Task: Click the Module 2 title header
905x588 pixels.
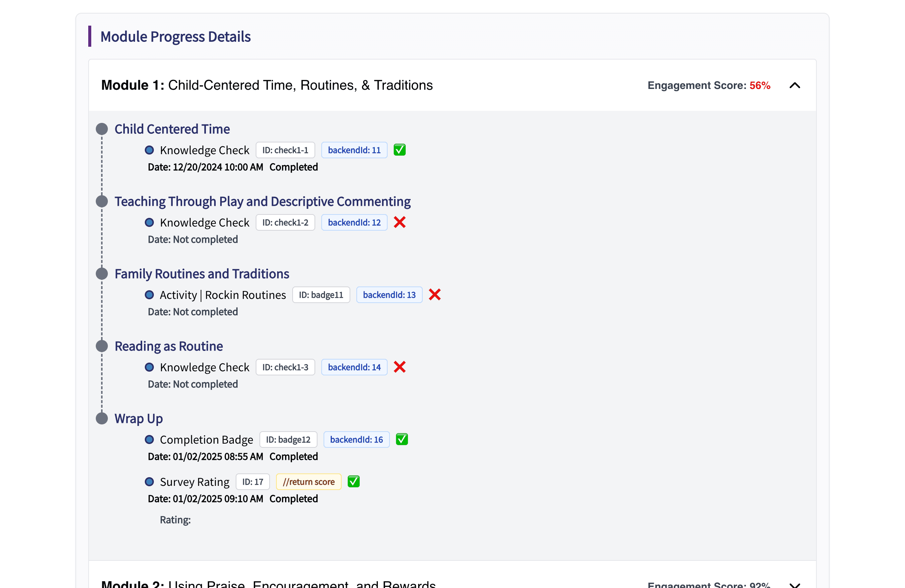Action: (268, 584)
